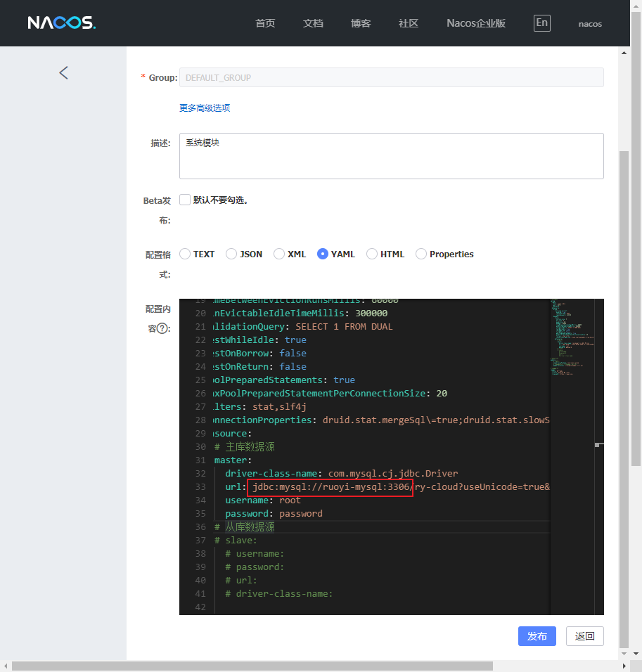Click the 'username: root' line
Screen dimensions: 642x672
pyautogui.click(x=263, y=500)
